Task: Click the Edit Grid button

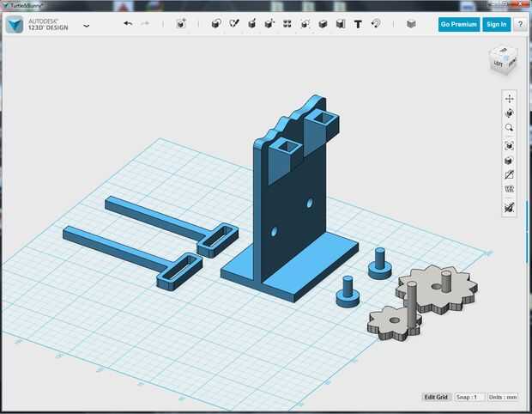Action: tap(436, 397)
